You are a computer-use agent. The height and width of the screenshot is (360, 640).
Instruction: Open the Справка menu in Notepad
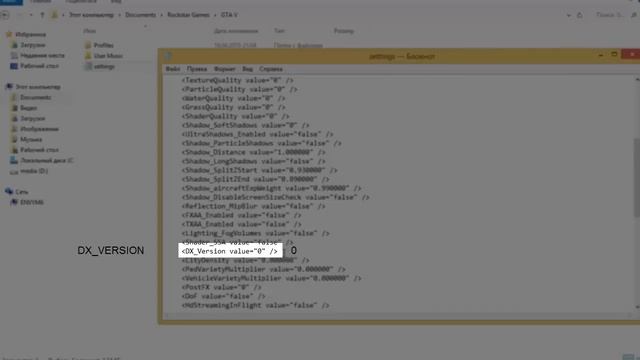click(x=271, y=69)
